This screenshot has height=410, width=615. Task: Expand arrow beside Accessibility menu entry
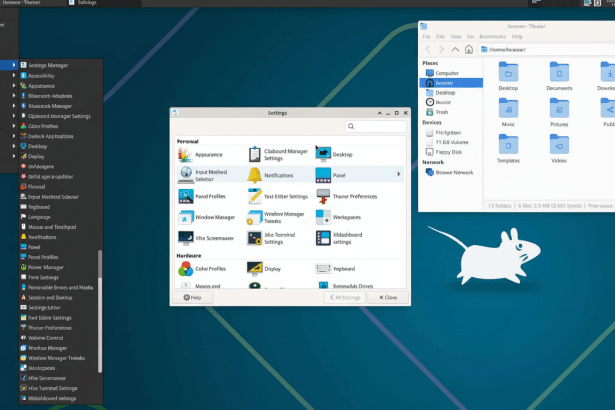click(x=14, y=75)
